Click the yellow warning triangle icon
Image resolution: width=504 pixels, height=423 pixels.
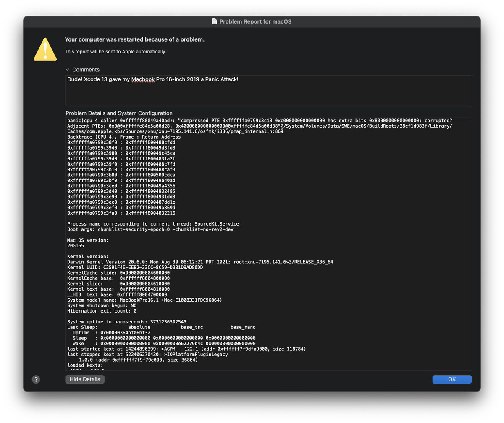(45, 49)
